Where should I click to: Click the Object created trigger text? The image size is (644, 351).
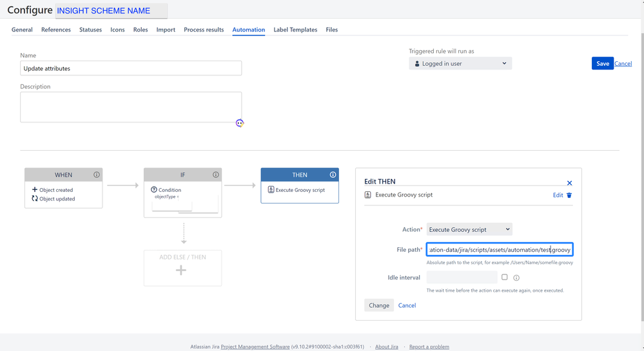tap(56, 189)
